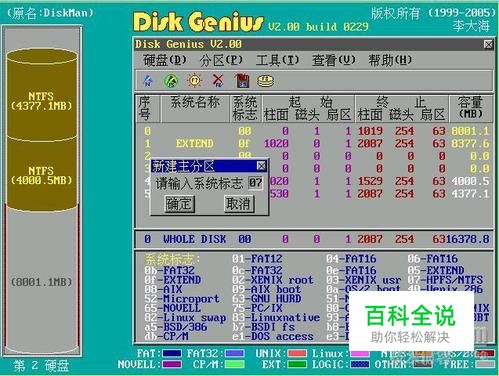This screenshot has height=376, width=499.
Task: Click ending cylinder 1529 in the table
Action: coord(370,181)
